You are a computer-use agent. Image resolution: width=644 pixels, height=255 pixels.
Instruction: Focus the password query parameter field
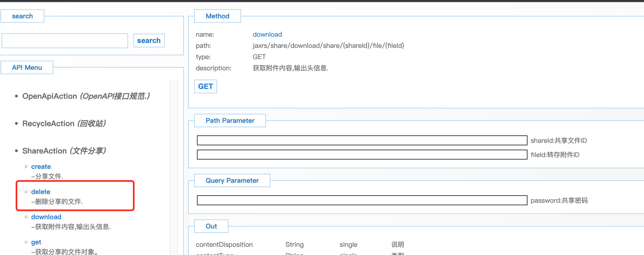coord(362,200)
